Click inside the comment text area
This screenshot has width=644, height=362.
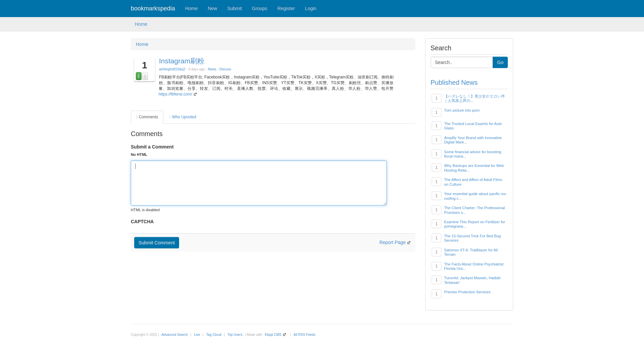[258, 183]
